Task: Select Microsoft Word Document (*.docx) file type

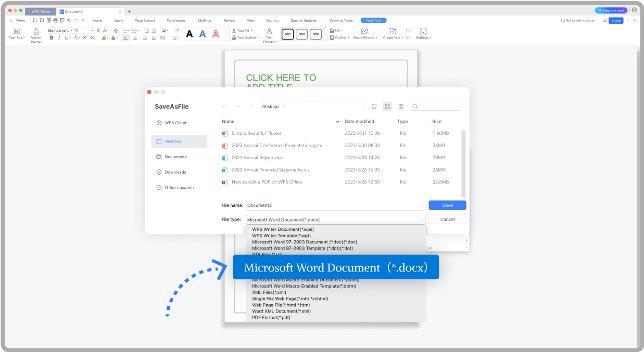Action: point(335,267)
